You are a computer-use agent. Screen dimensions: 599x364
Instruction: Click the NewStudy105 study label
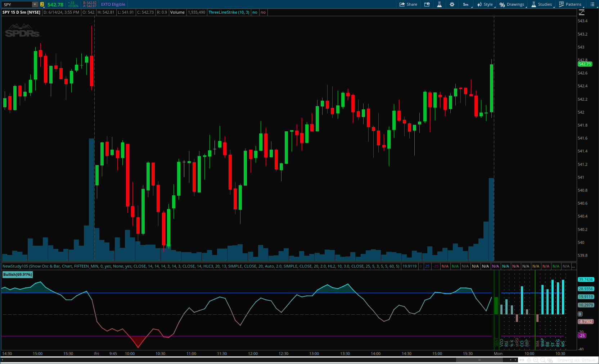coord(201,266)
